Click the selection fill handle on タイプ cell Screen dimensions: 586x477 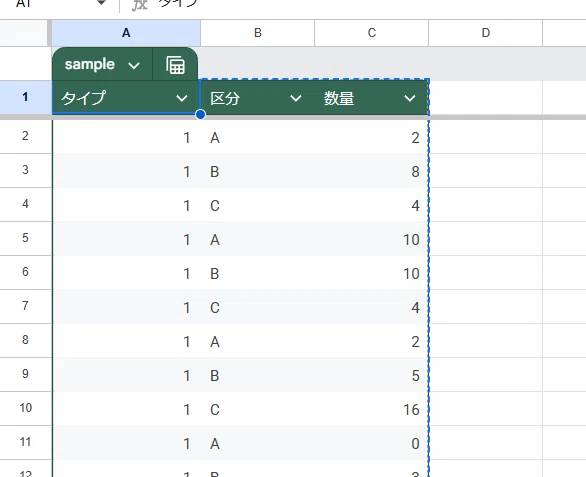point(200,114)
